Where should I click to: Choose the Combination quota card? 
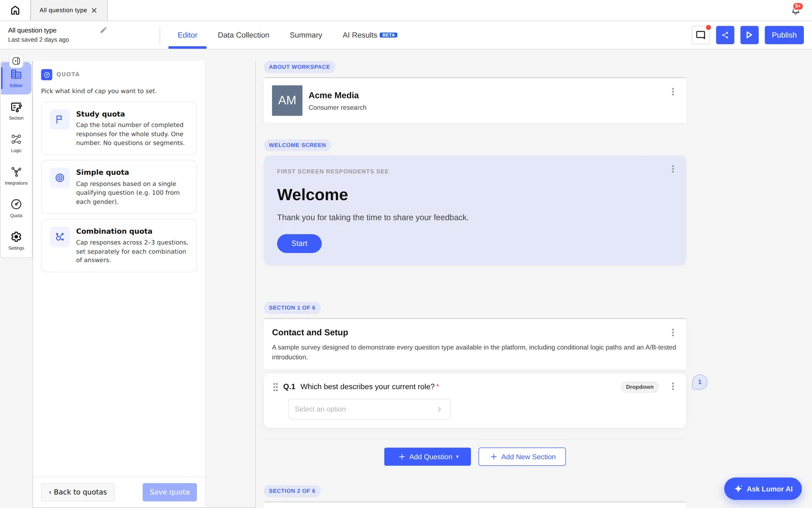coord(119,245)
